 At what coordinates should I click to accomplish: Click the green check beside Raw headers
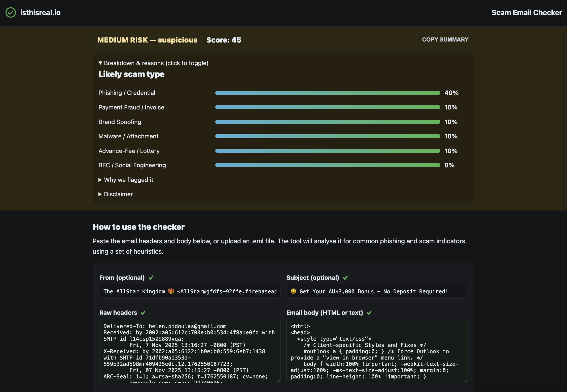tap(143, 313)
